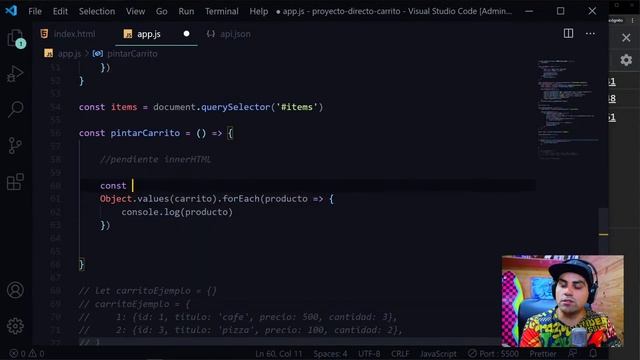The width and height of the screenshot is (640, 360).
Task: Split the editor to the right
Action: coord(568,33)
